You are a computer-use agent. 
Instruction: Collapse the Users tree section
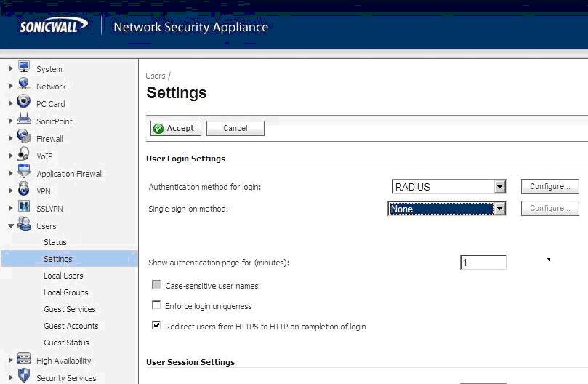tap(10, 226)
